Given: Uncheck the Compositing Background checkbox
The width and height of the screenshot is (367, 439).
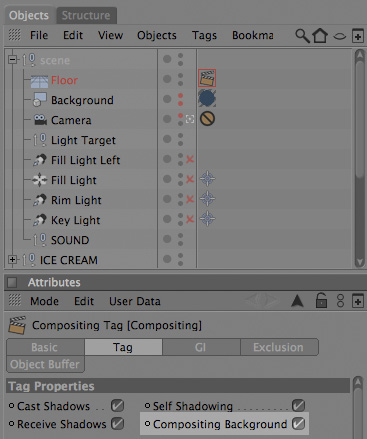Looking at the screenshot, I should 298,424.
